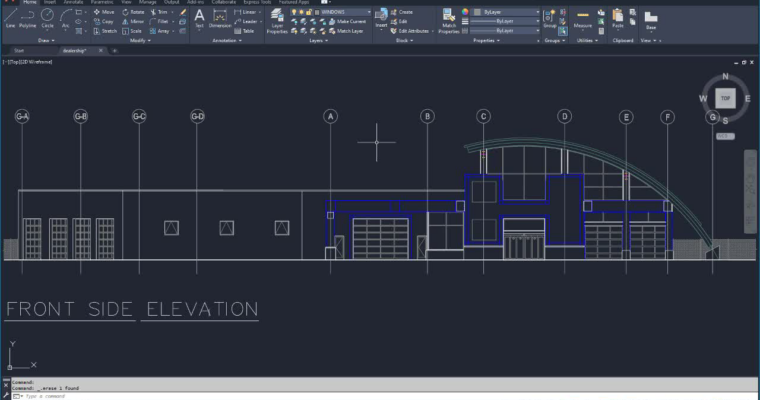The width and height of the screenshot is (760, 400).
Task: Open the Parametric ribbon tab
Action: 102,2
